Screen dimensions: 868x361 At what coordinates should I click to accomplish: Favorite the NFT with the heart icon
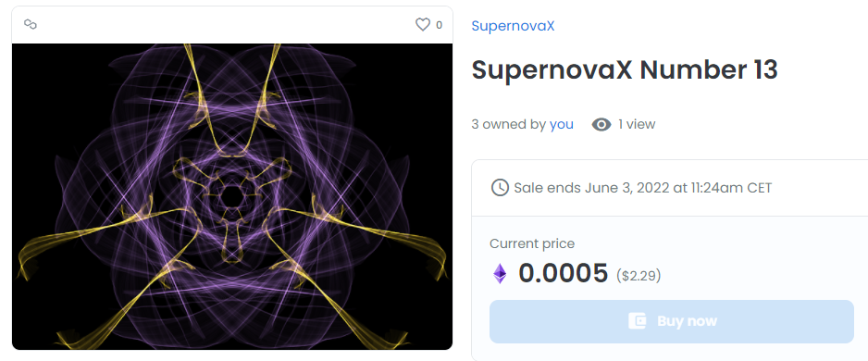[x=423, y=24]
